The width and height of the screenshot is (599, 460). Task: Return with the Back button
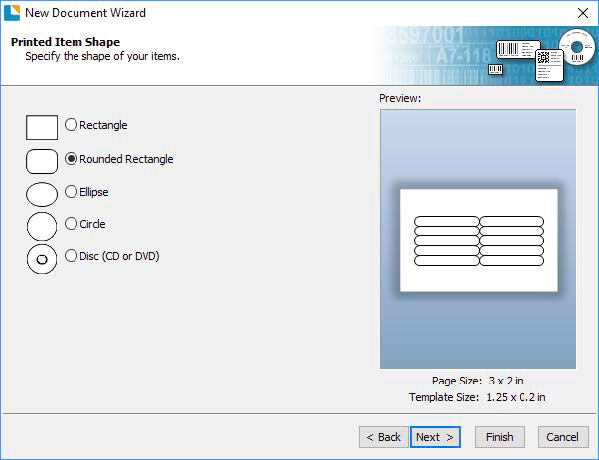click(x=384, y=437)
